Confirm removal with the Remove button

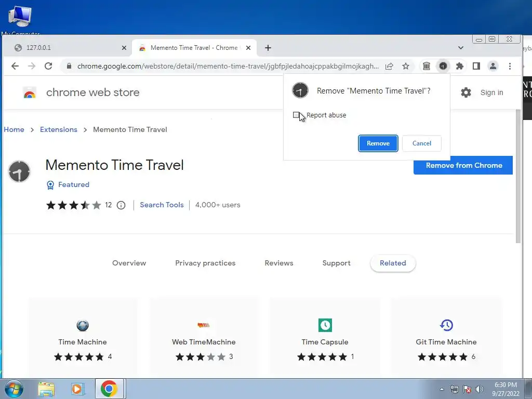378,143
